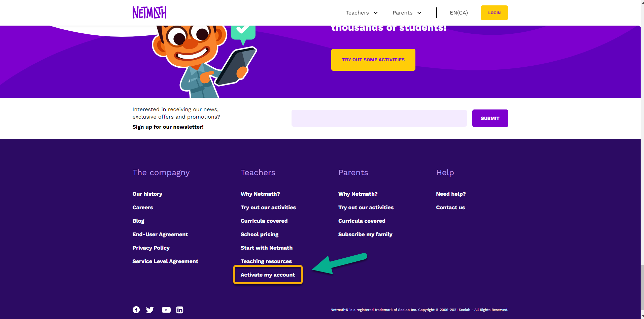This screenshot has width=644, height=319.
Task: Expand the Teachers menu in header
Action: (x=362, y=13)
